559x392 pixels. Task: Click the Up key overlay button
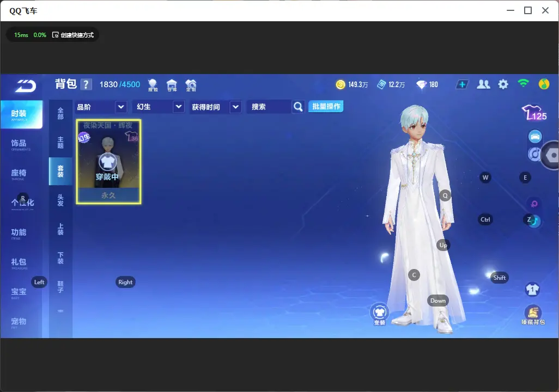(x=443, y=245)
